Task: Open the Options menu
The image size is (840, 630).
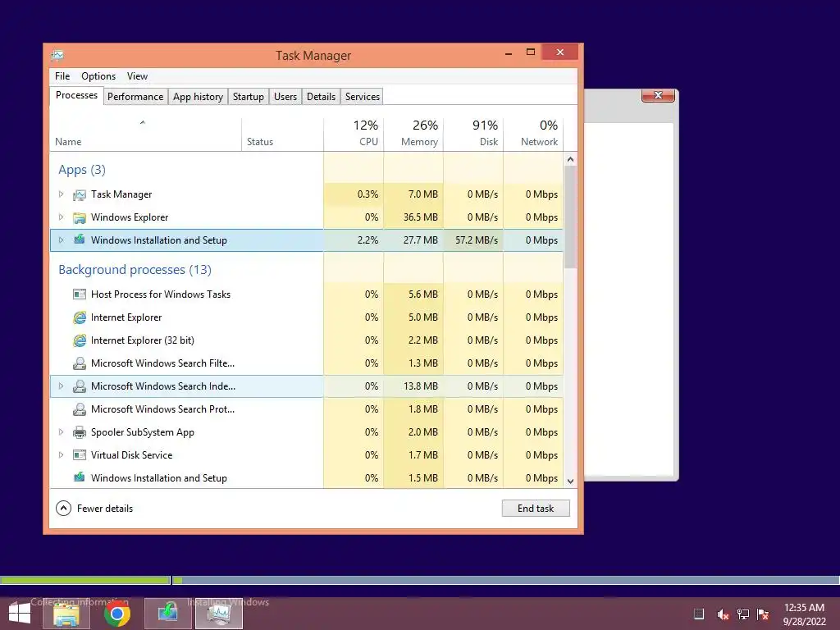Action: pyautogui.click(x=98, y=76)
